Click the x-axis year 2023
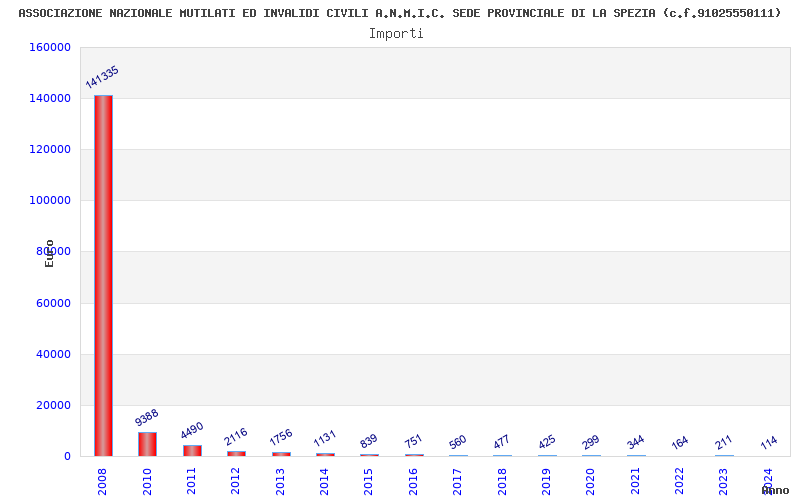This screenshot has width=800, height=500. [x=724, y=482]
